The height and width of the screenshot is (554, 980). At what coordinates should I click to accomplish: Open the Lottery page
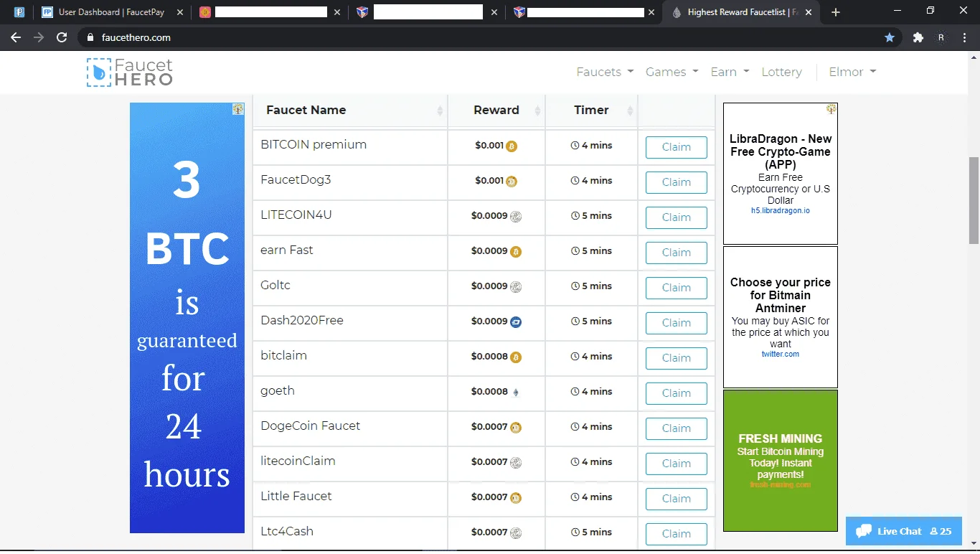(781, 72)
